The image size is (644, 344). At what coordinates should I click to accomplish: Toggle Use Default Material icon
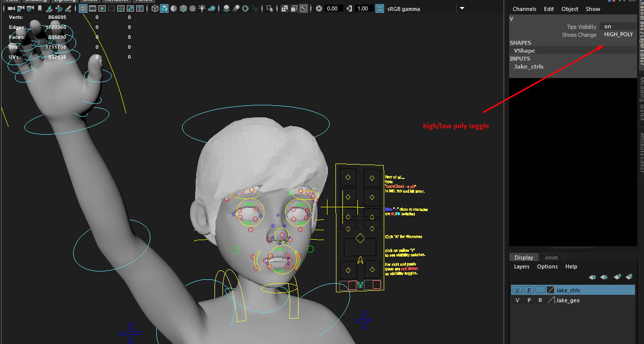tap(174, 8)
